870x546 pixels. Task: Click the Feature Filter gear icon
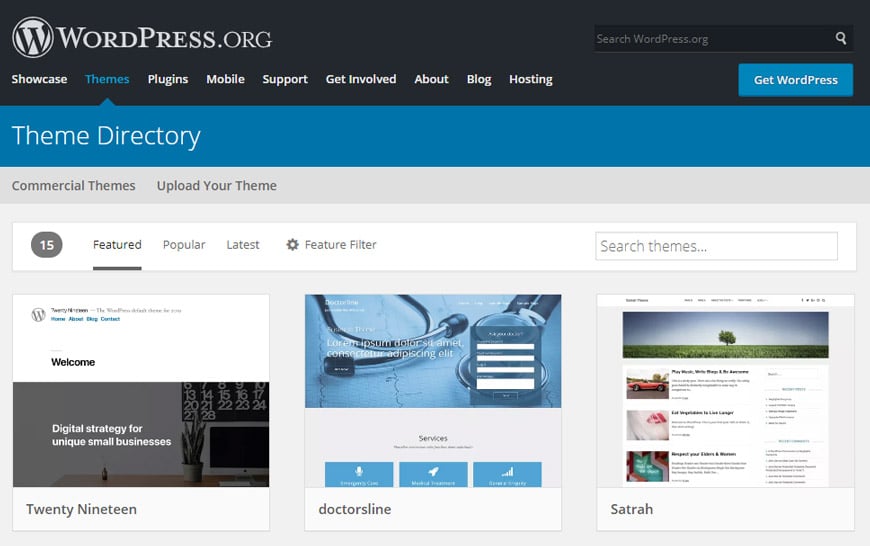click(x=292, y=245)
